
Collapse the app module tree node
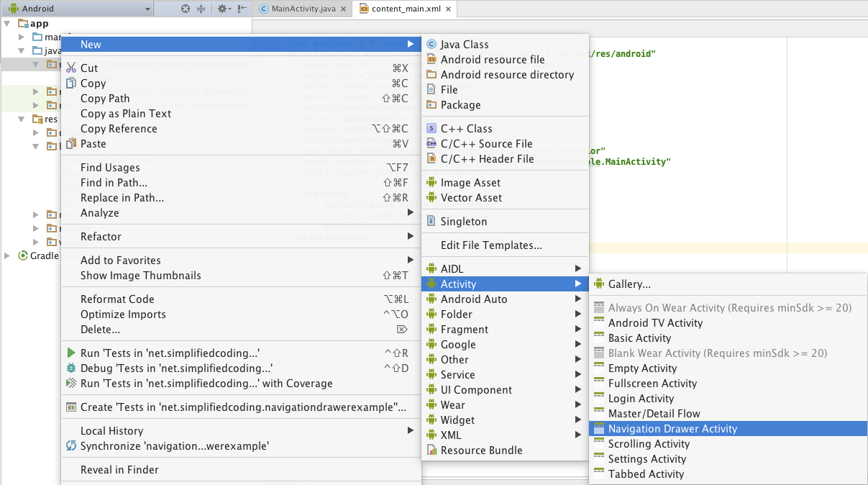[8, 24]
